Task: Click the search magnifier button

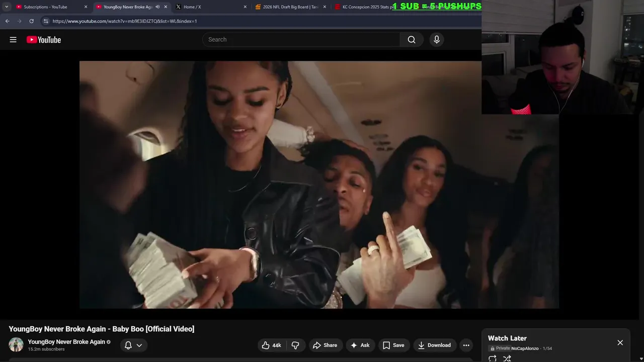Action: [412, 40]
